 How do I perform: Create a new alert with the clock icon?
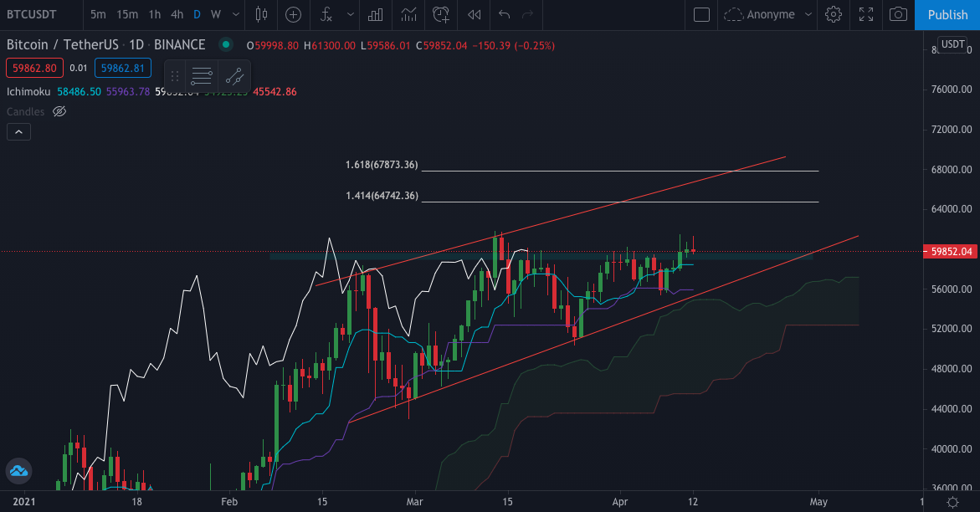click(441, 14)
